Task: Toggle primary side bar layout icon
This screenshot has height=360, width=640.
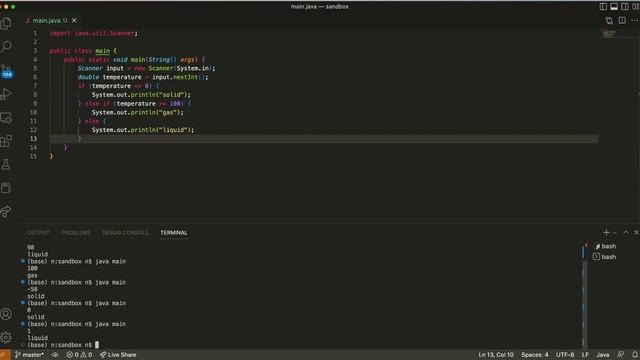Action: 603,7
